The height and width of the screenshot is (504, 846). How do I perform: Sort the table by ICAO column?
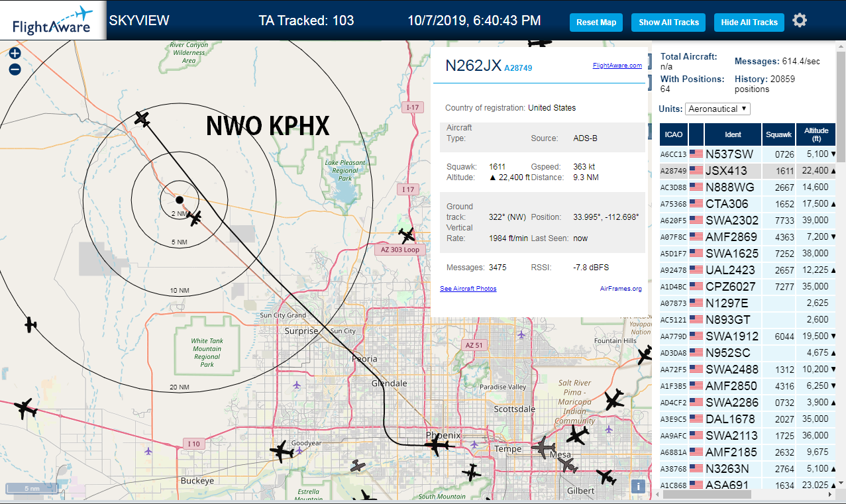coord(674,134)
